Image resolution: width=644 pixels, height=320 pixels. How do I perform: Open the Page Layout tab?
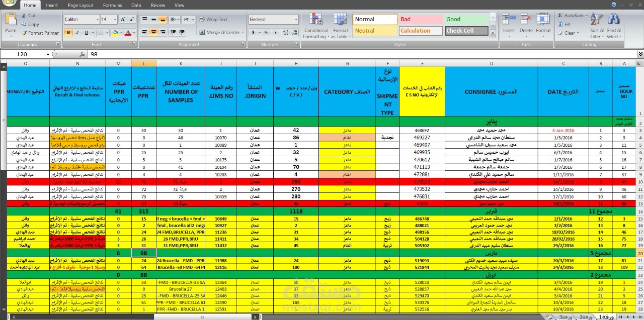pos(80,5)
